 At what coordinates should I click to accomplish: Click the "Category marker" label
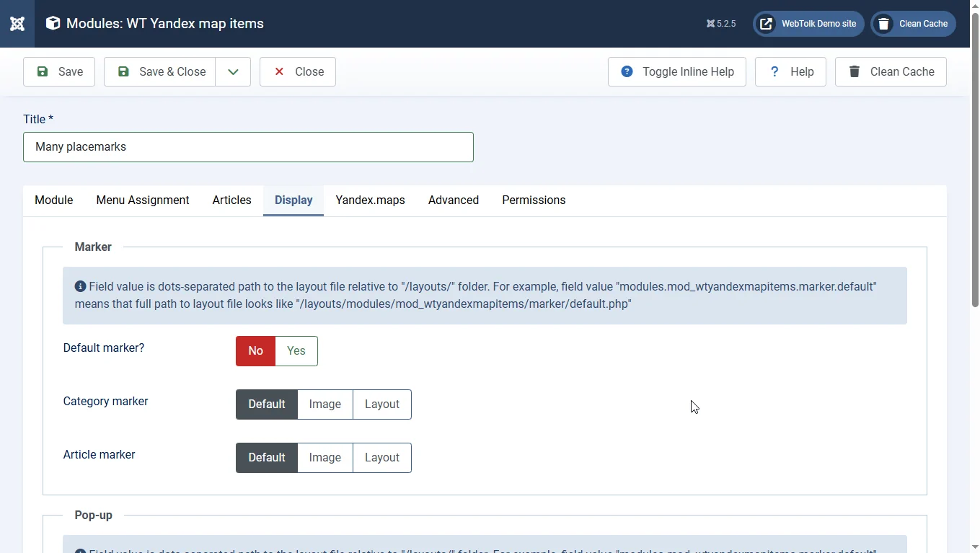[105, 402]
